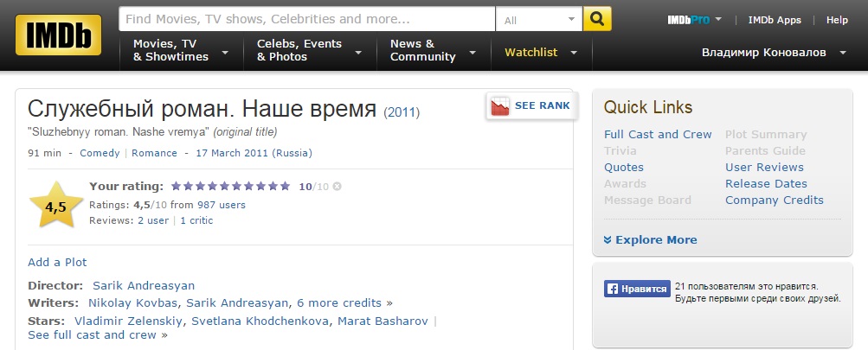Viewport: 868px width, 350px height.
Task: Set your rating to the tenth star
Action: pos(285,186)
